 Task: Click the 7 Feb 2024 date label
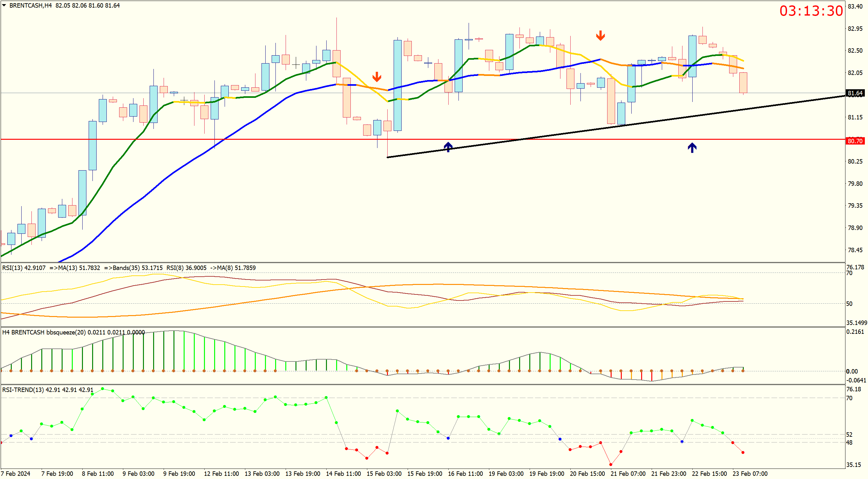[16, 473]
